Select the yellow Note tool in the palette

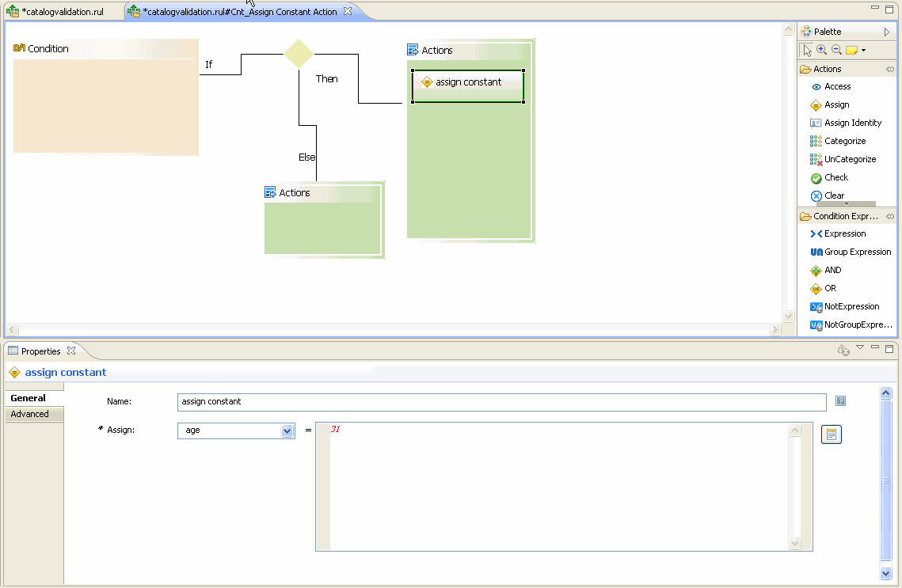tap(851, 51)
